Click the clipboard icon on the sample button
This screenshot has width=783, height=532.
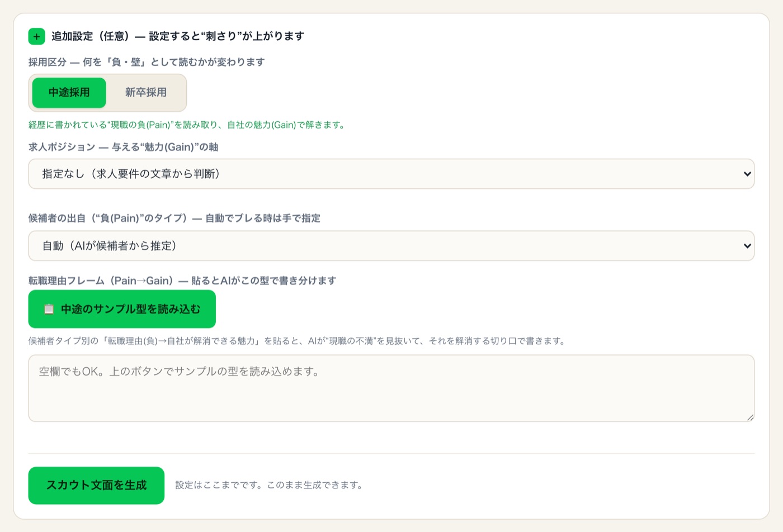pos(49,309)
